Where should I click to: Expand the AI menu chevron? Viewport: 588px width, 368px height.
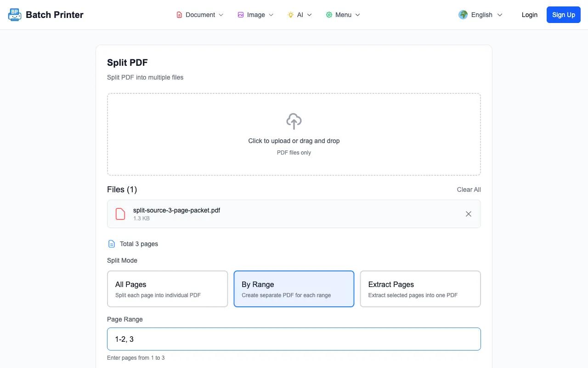(310, 15)
